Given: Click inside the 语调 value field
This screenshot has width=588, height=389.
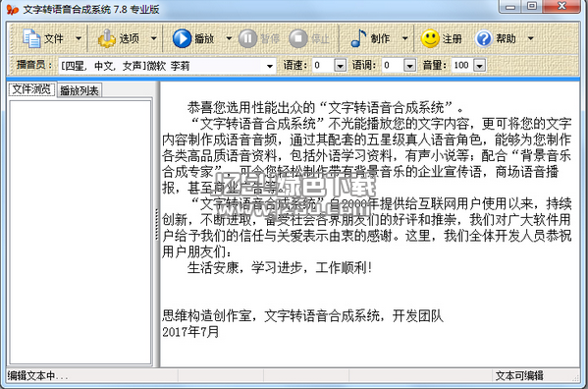Looking at the screenshot, I should [393, 66].
